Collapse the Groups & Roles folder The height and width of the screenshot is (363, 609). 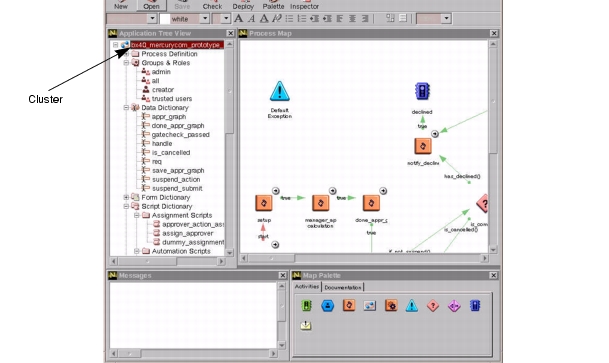click(126, 63)
